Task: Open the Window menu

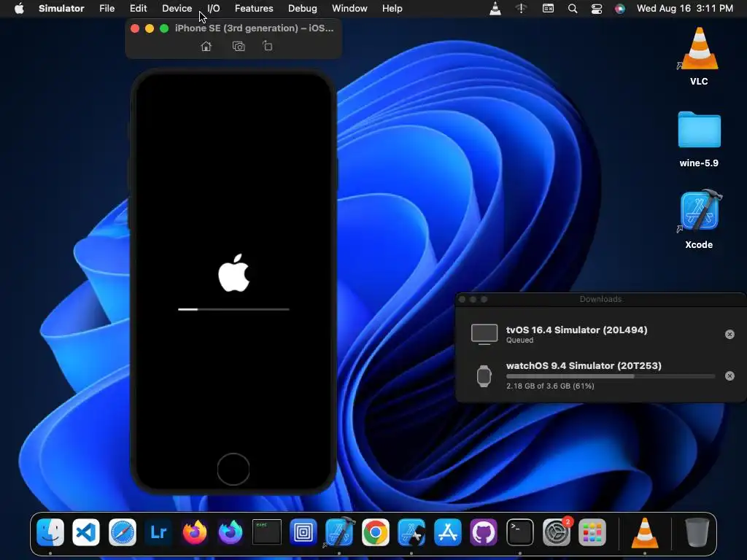Action: click(x=349, y=9)
